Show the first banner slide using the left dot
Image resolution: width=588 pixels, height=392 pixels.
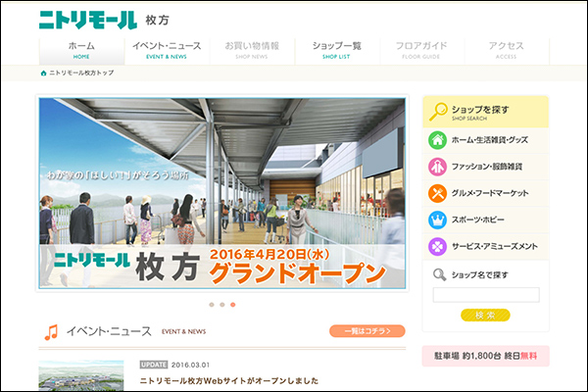pos(208,304)
